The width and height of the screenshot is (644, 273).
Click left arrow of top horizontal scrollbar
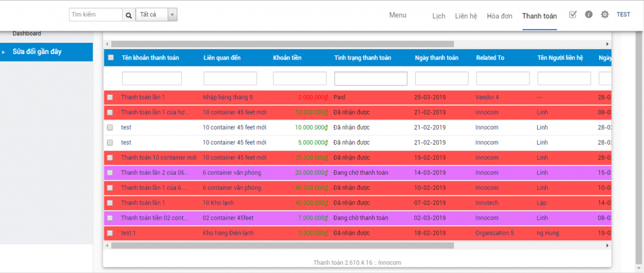(107, 44)
